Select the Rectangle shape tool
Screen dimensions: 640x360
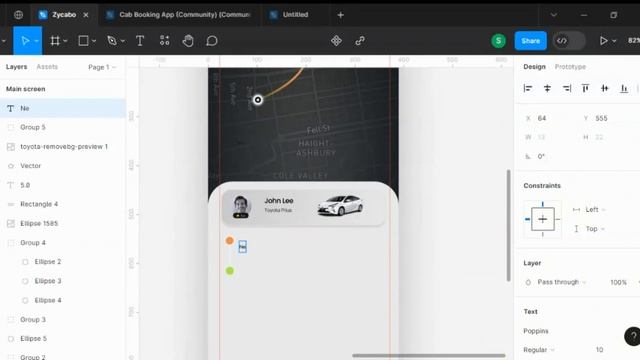[x=83, y=40]
